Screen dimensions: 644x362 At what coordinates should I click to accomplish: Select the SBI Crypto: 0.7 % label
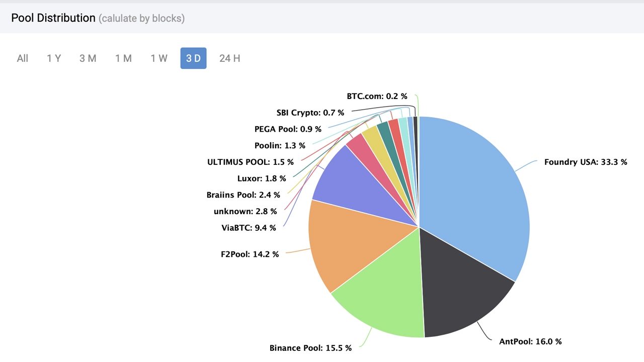(x=310, y=113)
